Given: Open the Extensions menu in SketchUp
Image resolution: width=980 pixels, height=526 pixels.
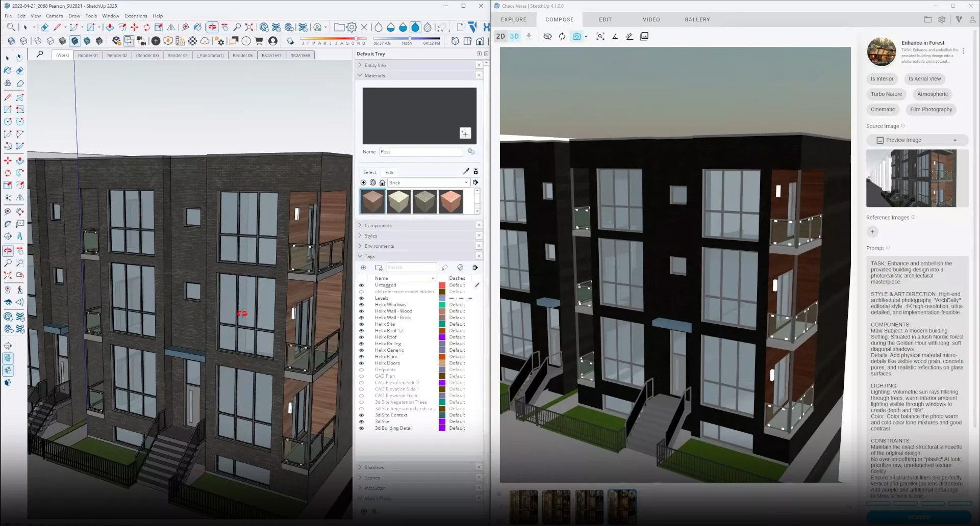Looking at the screenshot, I should point(136,16).
